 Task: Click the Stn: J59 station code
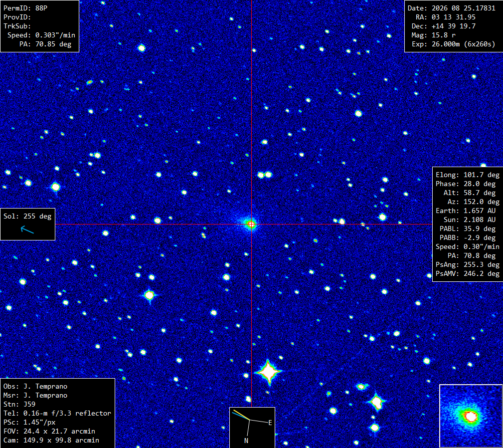(19, 405)
